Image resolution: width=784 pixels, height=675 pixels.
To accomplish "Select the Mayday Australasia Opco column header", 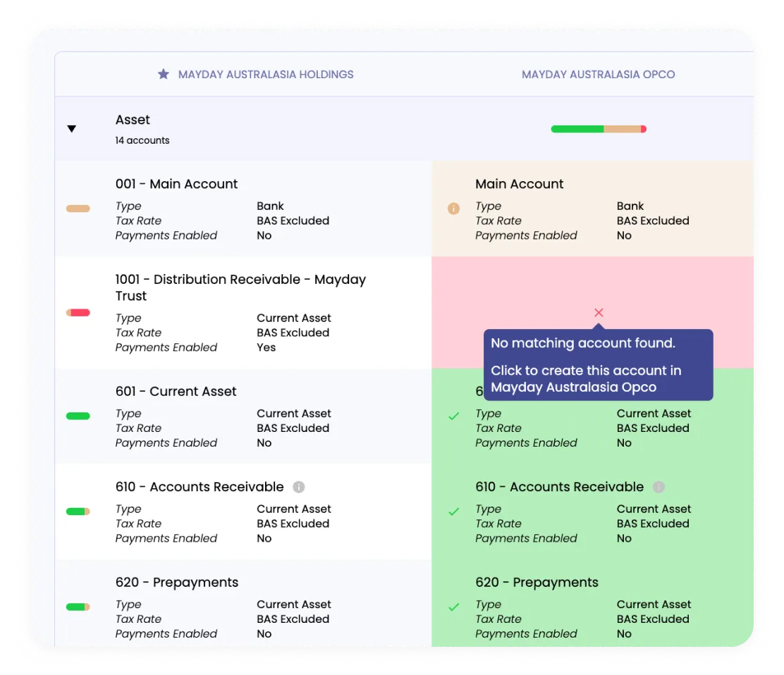I will (598, 75).
